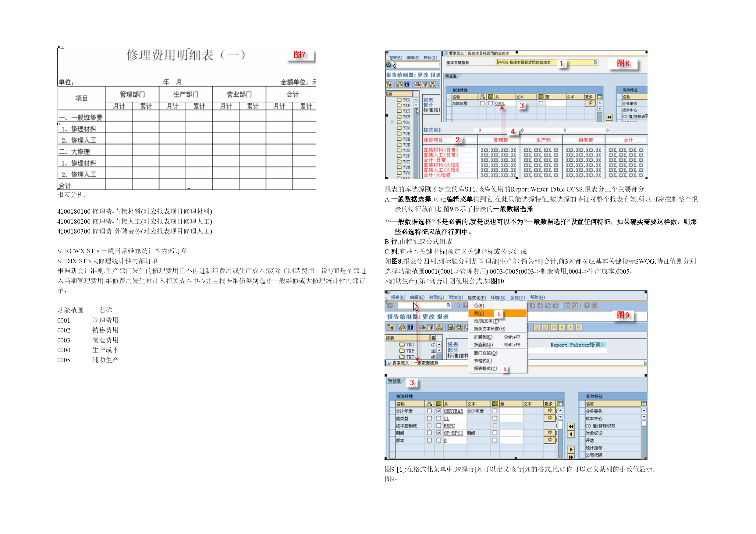
Task: Click the more arrow button for 版本 row
Action: [x=550, y=440]
